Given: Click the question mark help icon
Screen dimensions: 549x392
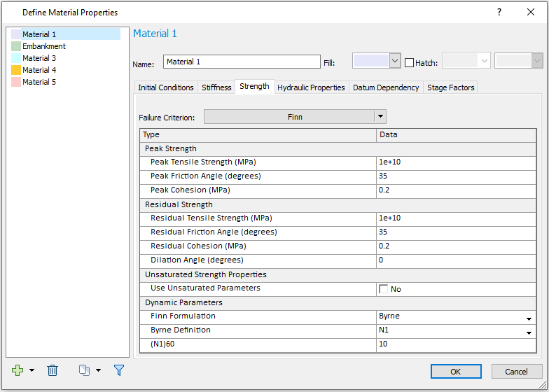Looking at the screenshot, I should tap(499, 12).
